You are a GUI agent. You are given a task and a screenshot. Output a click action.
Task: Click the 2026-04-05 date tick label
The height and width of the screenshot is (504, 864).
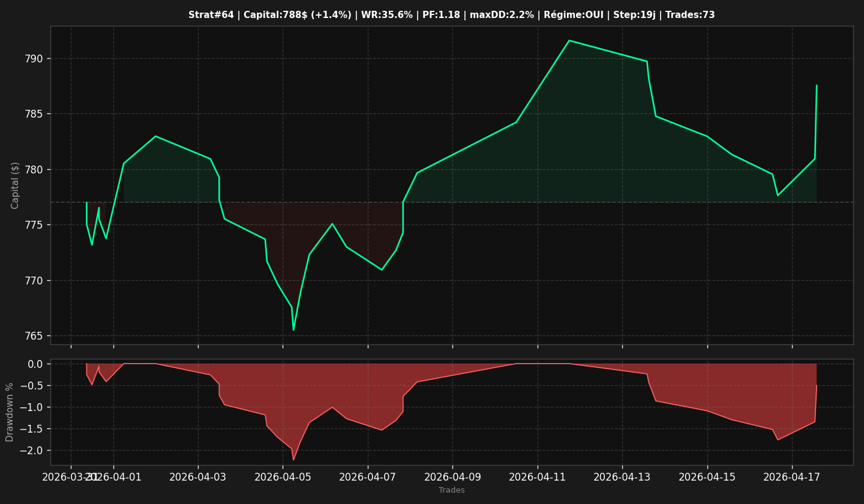[x=283, y=477]
